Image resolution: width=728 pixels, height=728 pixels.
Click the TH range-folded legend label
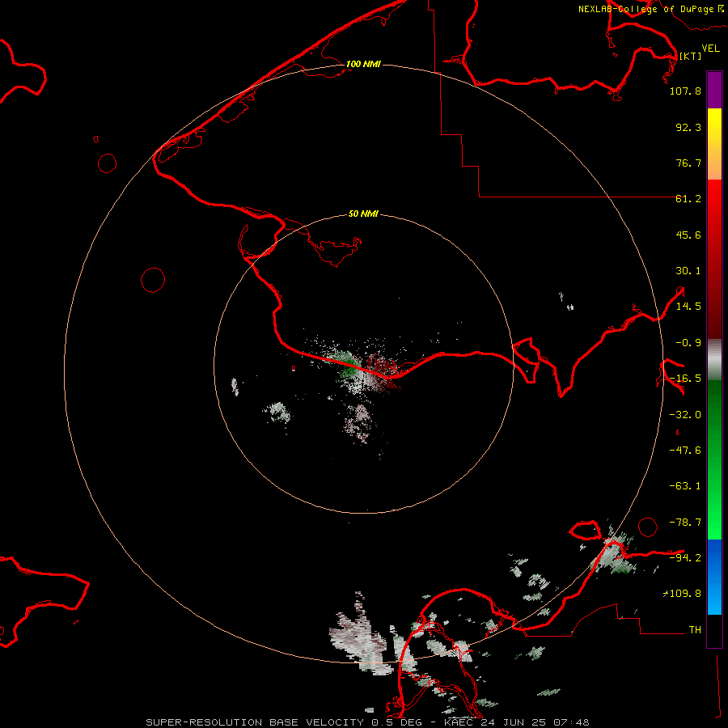click(695, 629)
